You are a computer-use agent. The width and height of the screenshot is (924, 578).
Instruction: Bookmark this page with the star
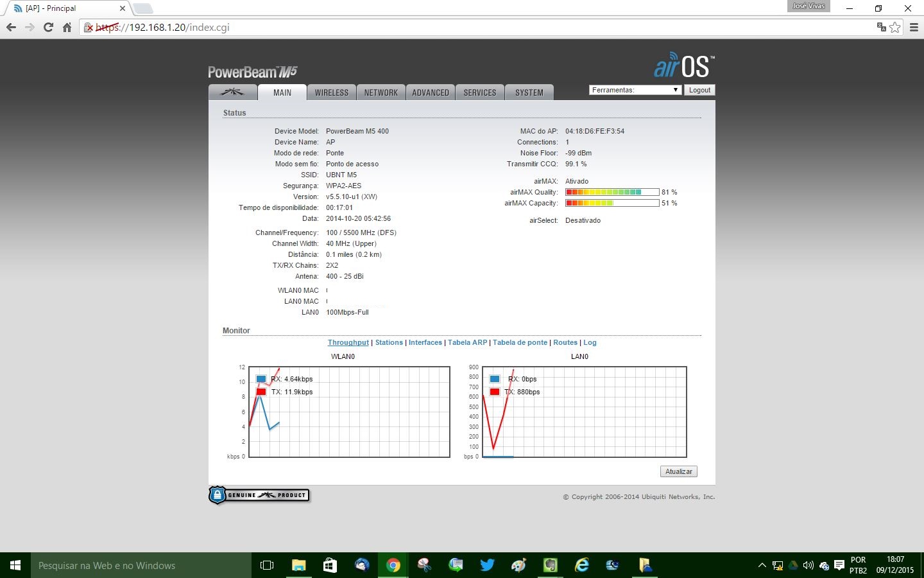click(895, 28)
